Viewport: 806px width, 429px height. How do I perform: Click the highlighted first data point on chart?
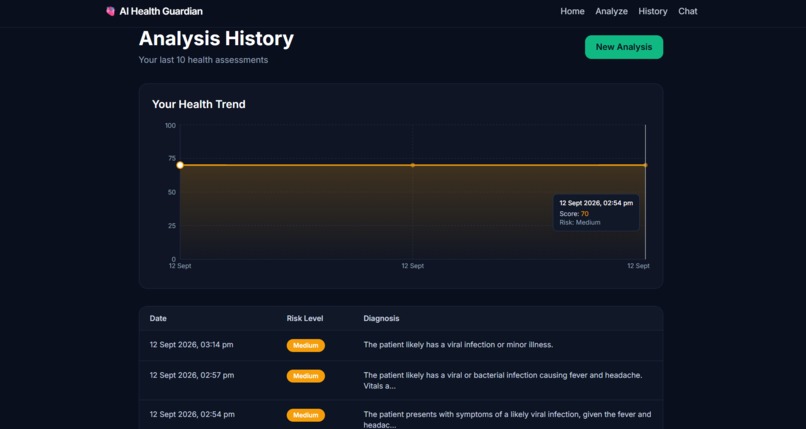[x=180, y=165]
